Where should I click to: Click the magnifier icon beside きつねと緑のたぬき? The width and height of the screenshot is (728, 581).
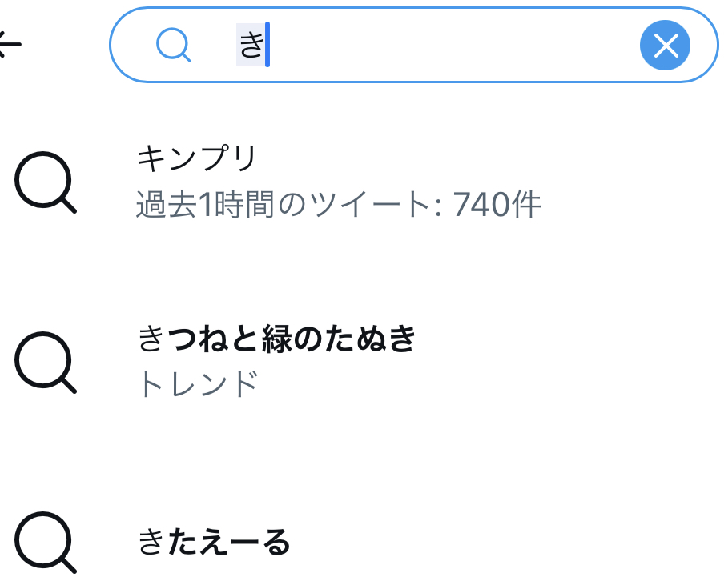(45, 362)
